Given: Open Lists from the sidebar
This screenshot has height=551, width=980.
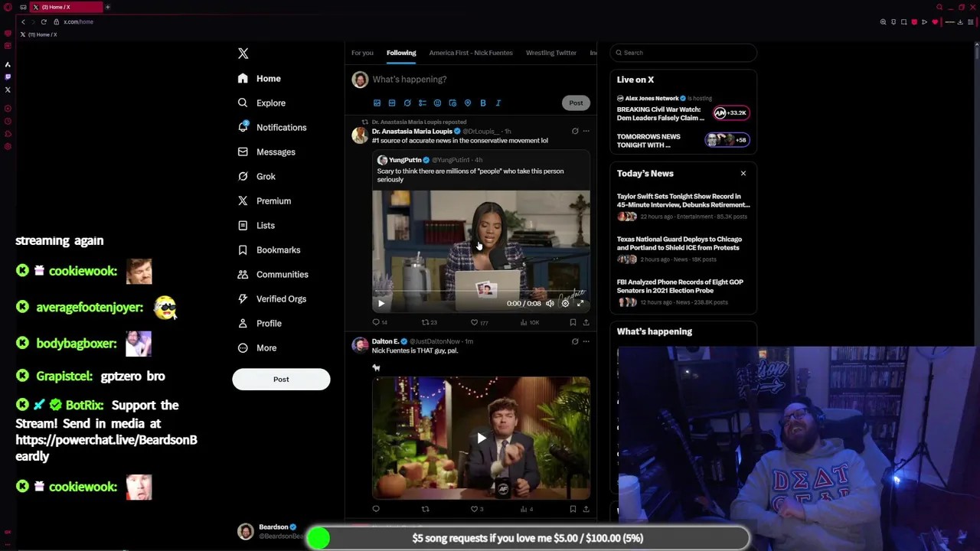Looking at the screenshot, I should point(256,226).
